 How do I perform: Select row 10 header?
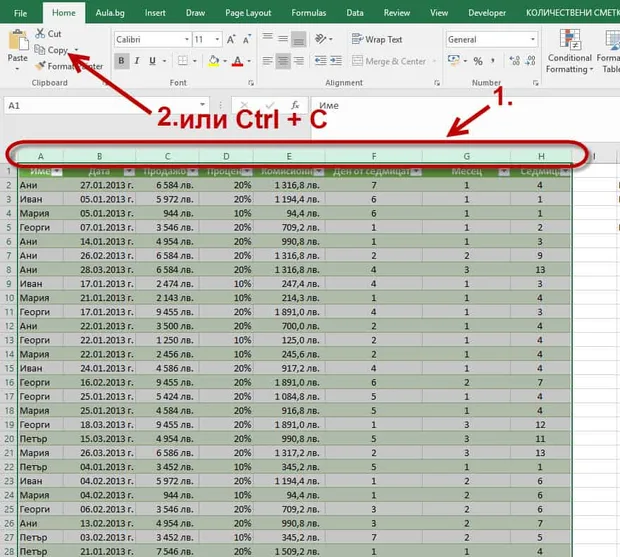[9, 298]
